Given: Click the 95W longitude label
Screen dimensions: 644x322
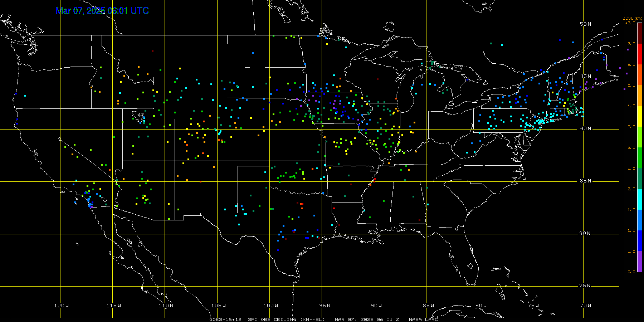Looking at the screenshot, I should [325, 306].
